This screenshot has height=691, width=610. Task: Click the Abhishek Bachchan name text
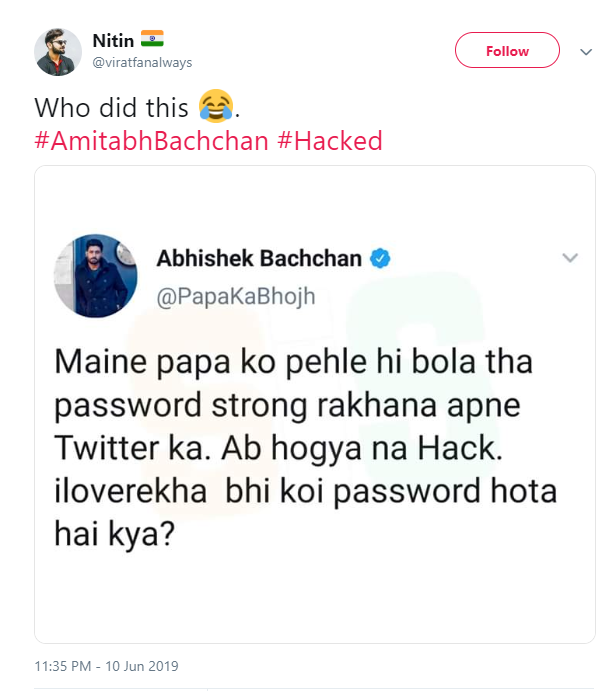click(x=259, y=259)
